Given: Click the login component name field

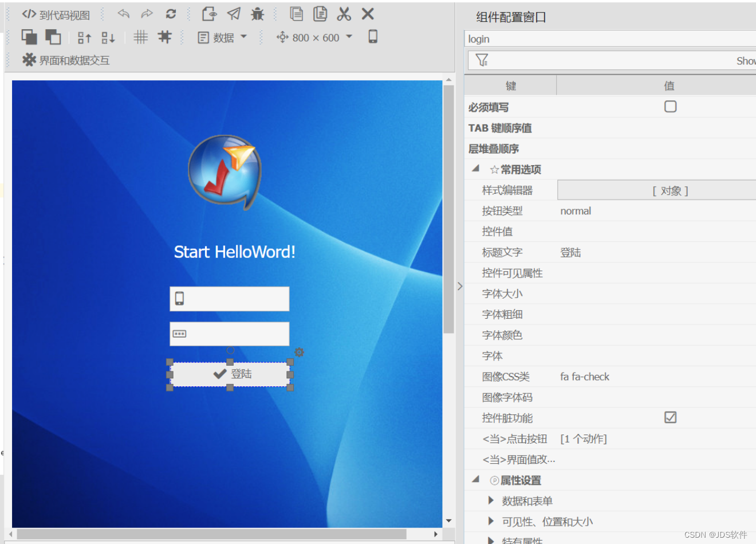Looking at the screenshot, I should tap(610, 39).
